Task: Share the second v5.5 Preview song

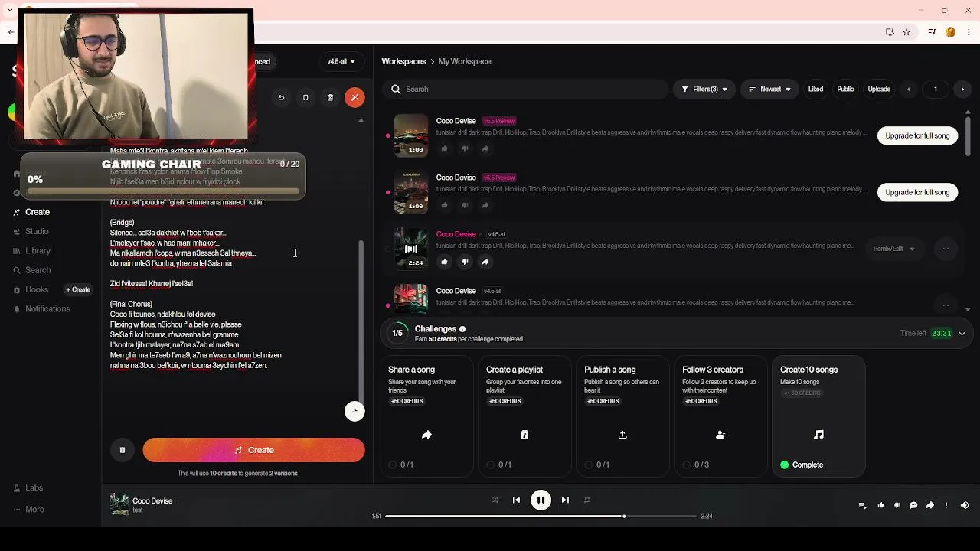Action: point(485,205)
